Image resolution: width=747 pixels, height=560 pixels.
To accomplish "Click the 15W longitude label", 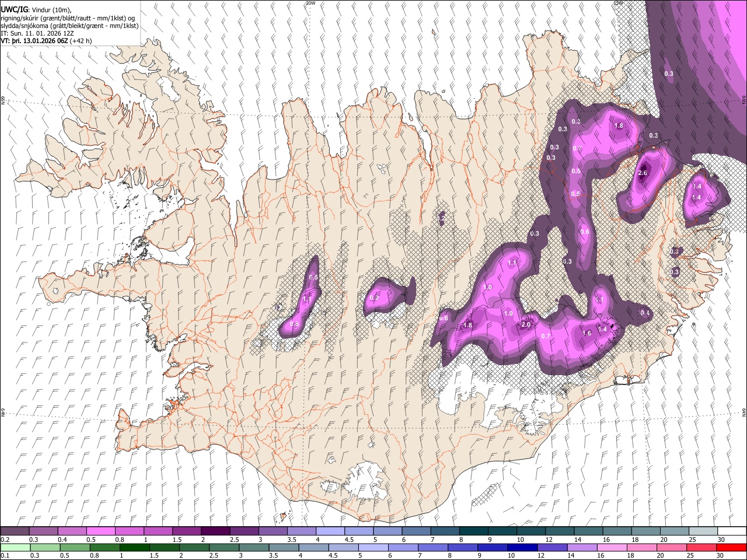I will (618, 3).
